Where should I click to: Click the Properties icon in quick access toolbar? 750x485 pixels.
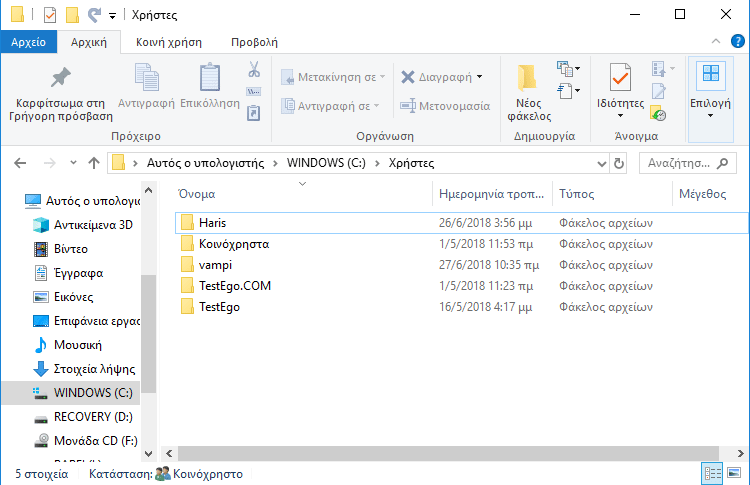pos(50,15)
